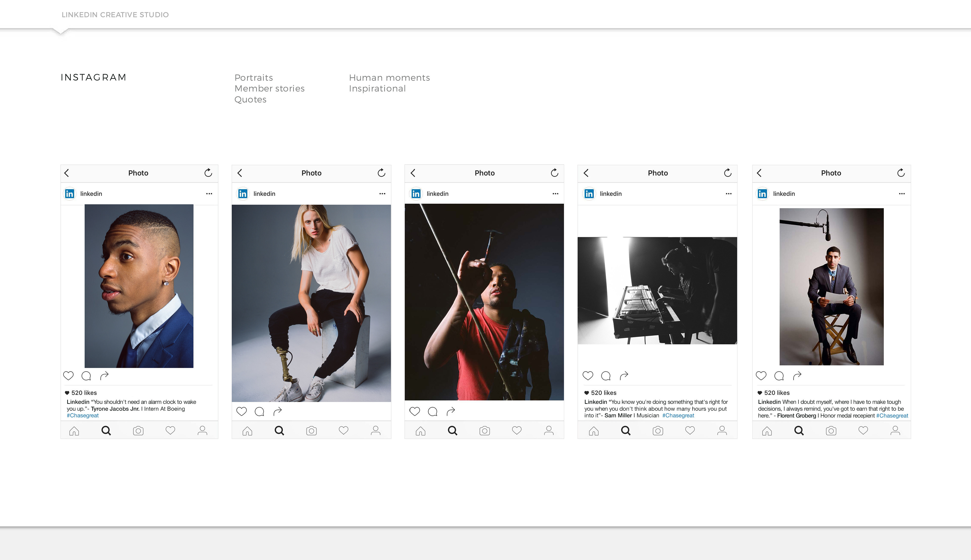Like the Sam Miller pianist post
This screenshot has height=560, width=971.
pyautogui.click(x=588, y=376)
